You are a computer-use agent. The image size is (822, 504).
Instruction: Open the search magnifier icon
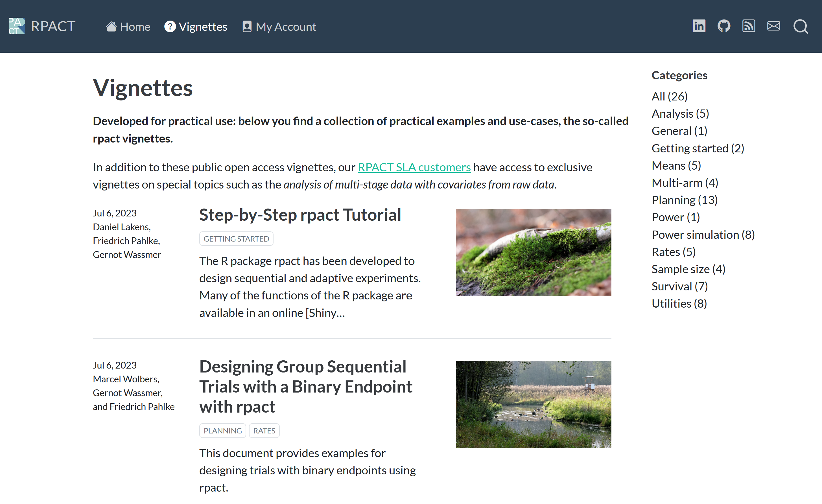[x=800, y=27]
